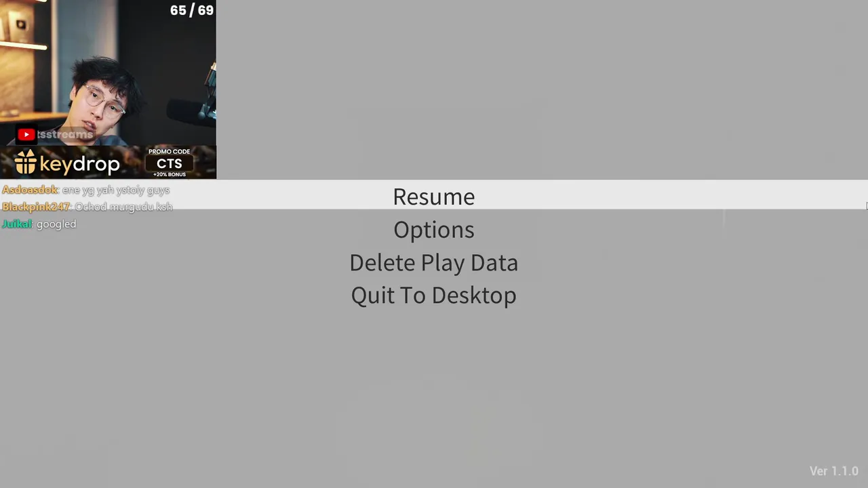Open the Options menu entry
Image resolution: width=868 pixels, height=488 pixels.
click(434, 230)
